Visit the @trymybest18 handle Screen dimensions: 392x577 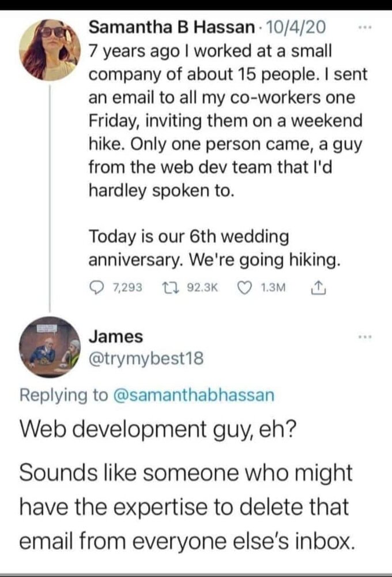coord(146,359)
